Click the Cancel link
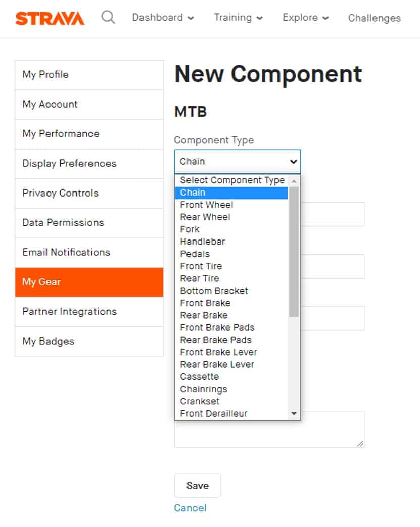The height and width of the screenshot is (527, 420). [x=190, y=508]
